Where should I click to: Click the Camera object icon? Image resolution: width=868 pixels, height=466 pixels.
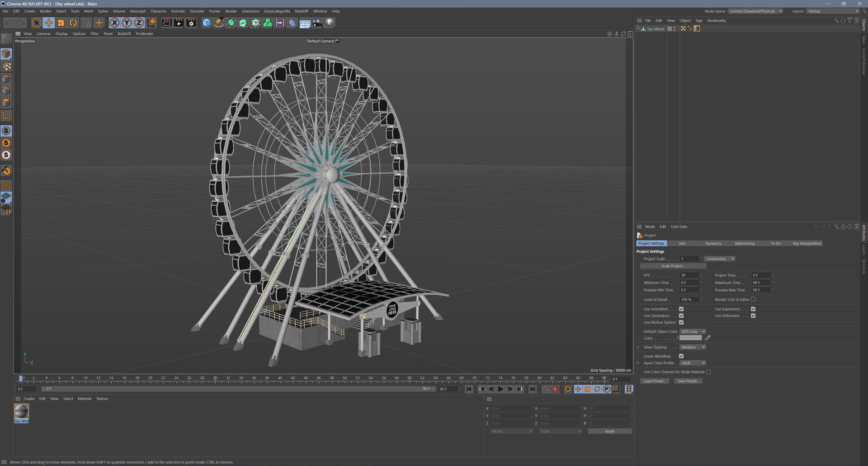[x=317, y=23]
